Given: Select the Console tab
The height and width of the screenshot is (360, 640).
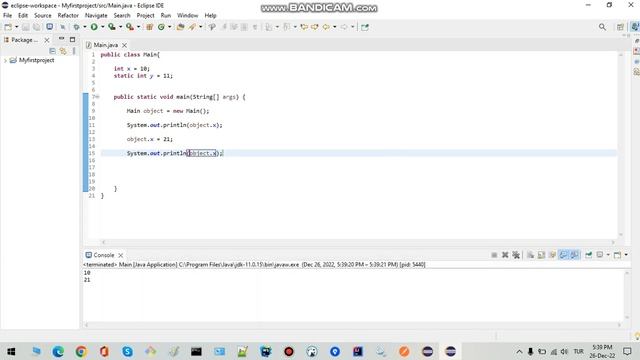Looking at the screenshot, I should pos(104,255).
